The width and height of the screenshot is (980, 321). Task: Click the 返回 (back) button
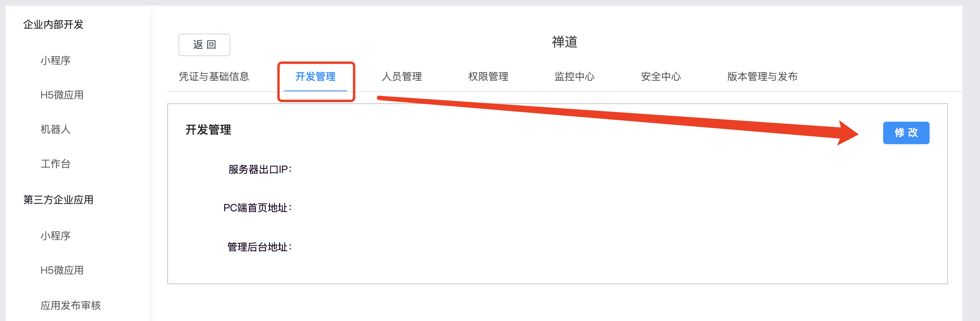204,45
